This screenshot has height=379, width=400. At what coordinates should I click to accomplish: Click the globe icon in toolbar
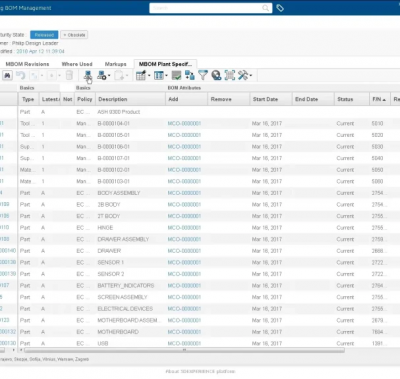tap(216, 75)
